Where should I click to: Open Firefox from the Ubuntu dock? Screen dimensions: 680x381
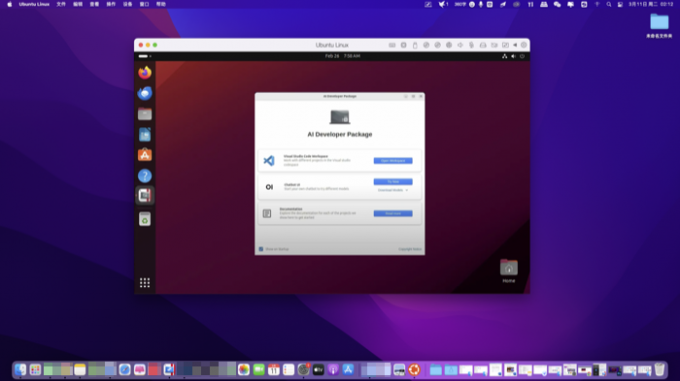pyautogui.click(x=145, y=72)
